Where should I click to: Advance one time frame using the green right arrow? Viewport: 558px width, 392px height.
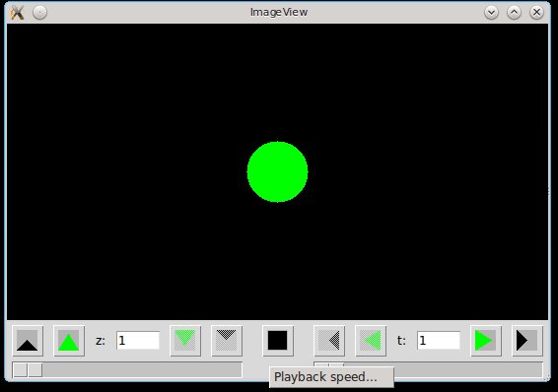486,341
